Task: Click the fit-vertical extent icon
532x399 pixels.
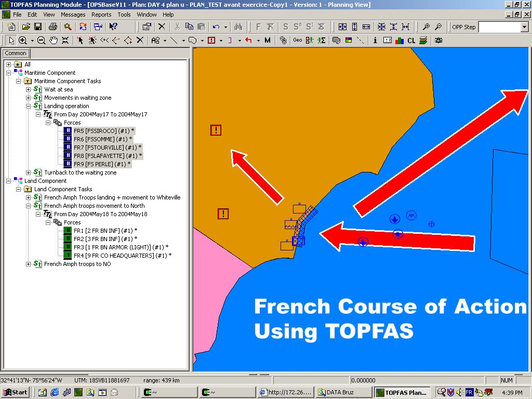Action: coord(354,27)
